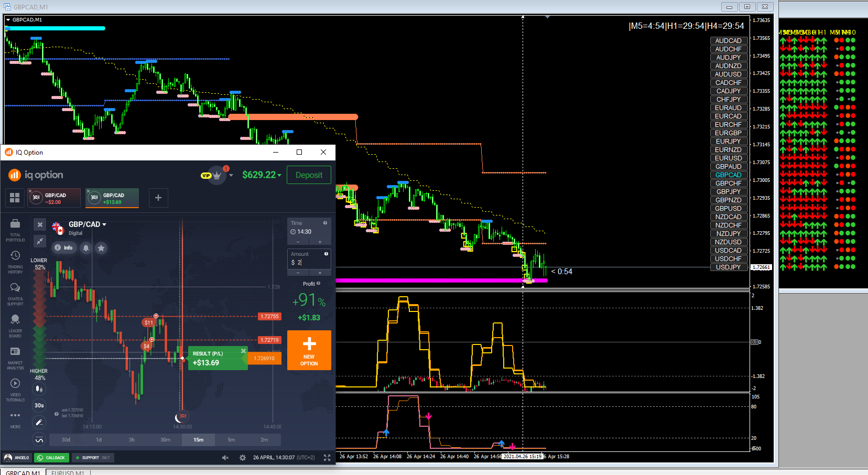
Task: Increase the expiration time with plus
Action: (320, 242)
